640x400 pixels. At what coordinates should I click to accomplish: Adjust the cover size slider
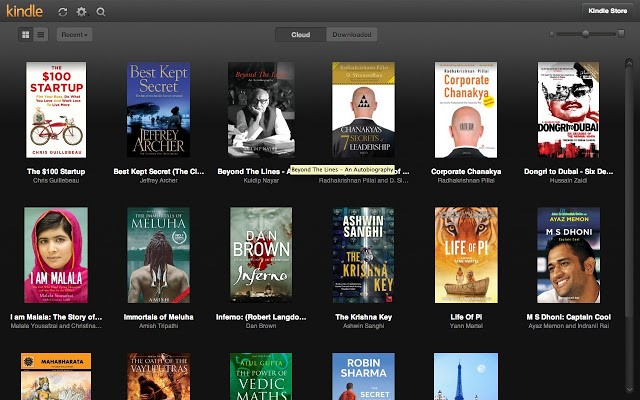point(586,34)
